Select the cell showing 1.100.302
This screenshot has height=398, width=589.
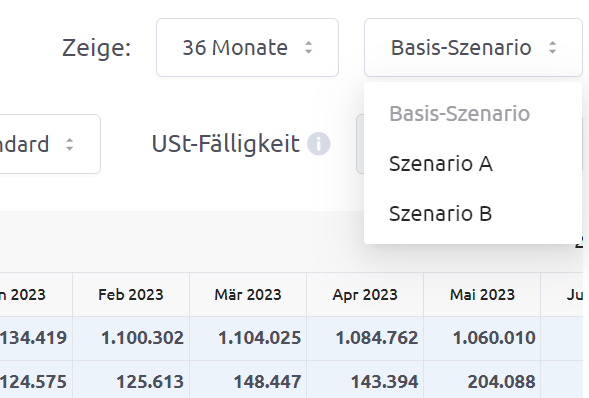pyautogui.click(x=131, y=338)
